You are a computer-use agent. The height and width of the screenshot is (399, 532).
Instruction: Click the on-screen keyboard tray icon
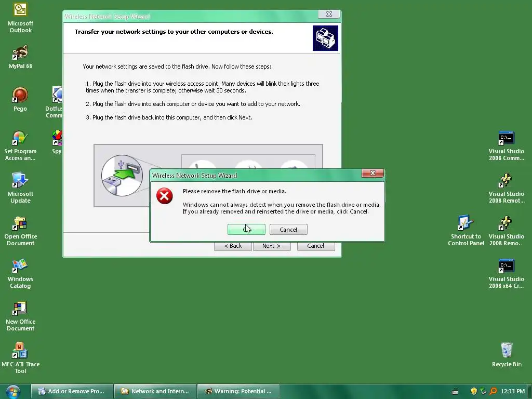(x=455, y=392)
